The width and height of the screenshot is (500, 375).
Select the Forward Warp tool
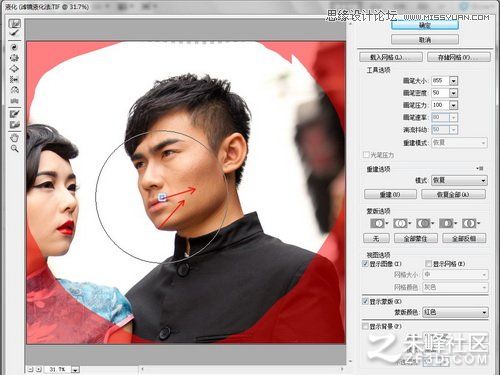14,23
